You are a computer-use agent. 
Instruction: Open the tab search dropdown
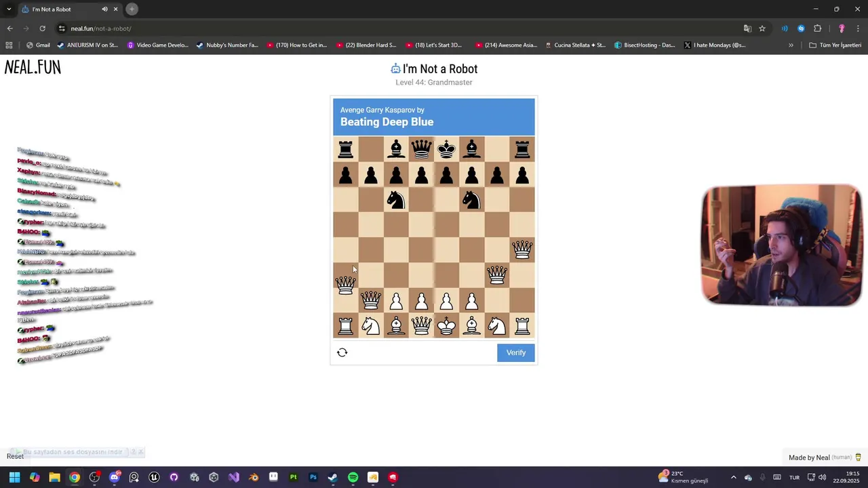coord(9,9)
